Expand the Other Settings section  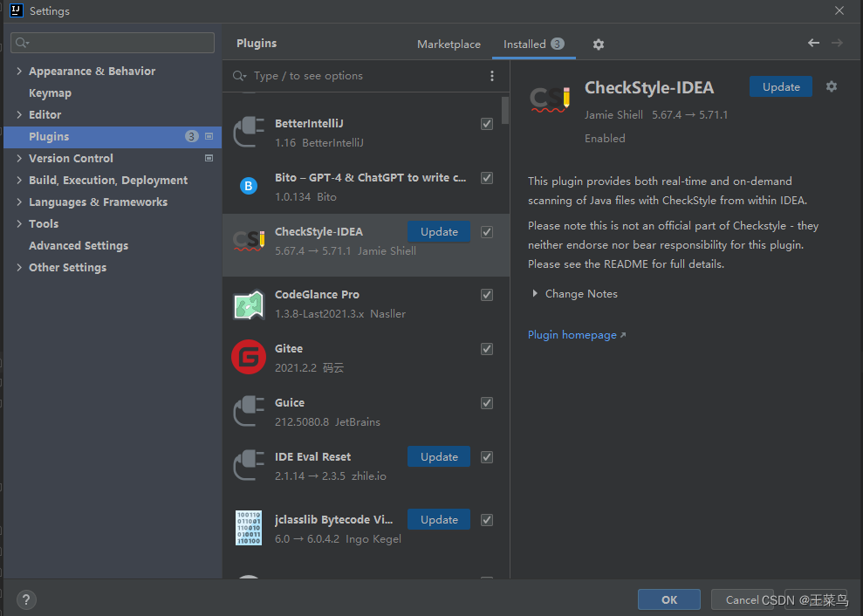(19, 267)
